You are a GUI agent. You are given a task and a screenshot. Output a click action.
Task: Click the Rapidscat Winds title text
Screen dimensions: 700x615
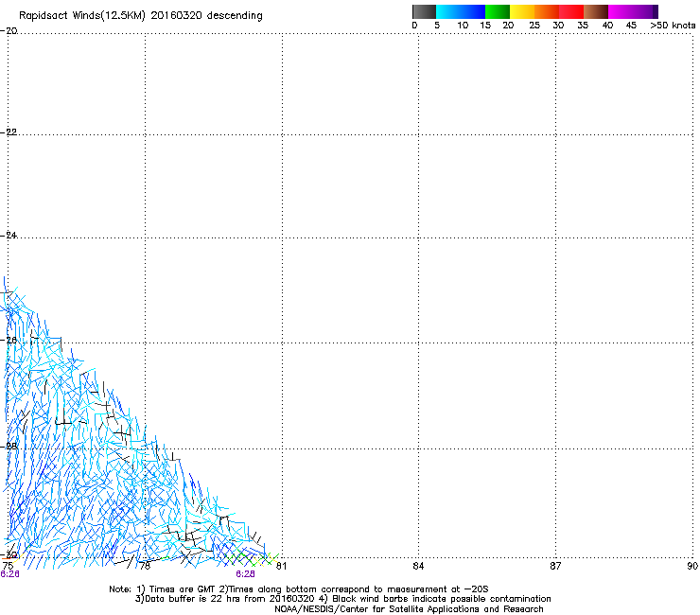141,16
